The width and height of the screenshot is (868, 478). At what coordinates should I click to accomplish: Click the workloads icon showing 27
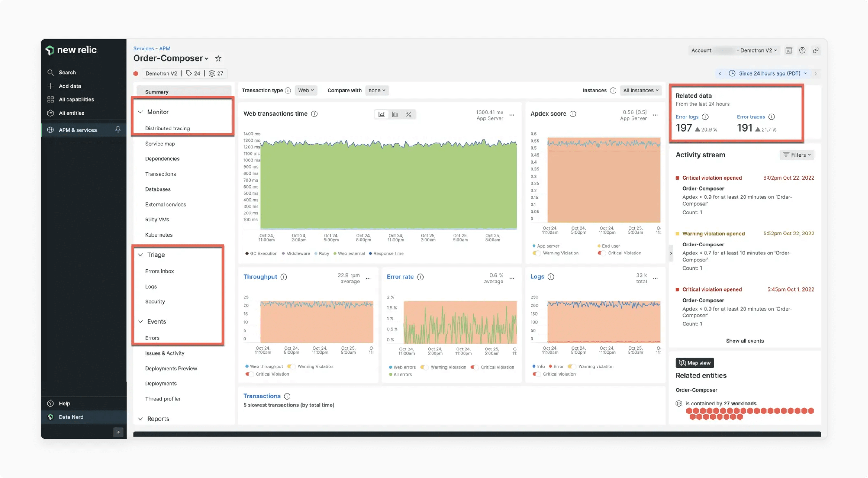(x=212, y=73)
